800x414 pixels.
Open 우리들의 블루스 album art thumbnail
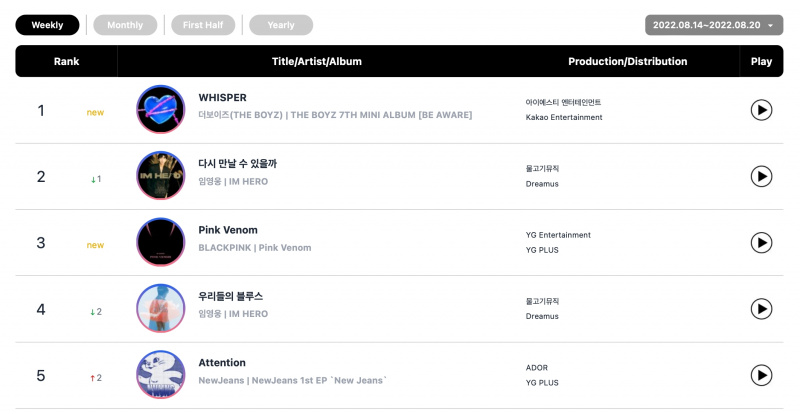(161, 308)
